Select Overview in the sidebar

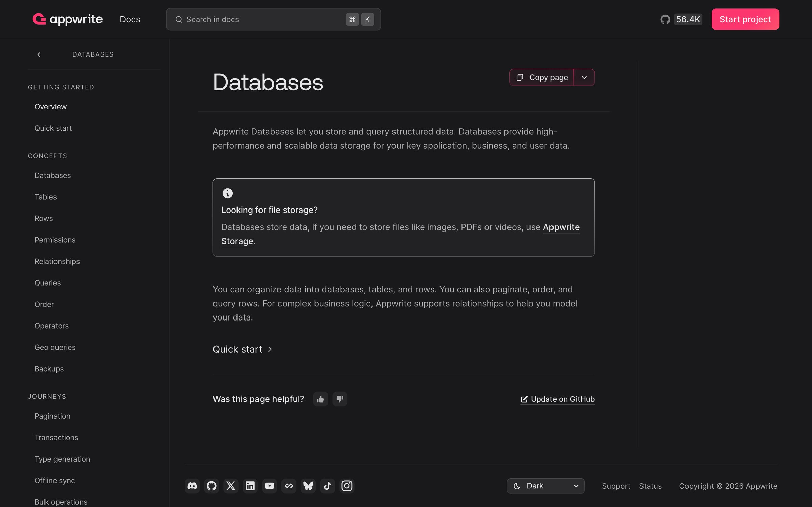click(50, 107)
